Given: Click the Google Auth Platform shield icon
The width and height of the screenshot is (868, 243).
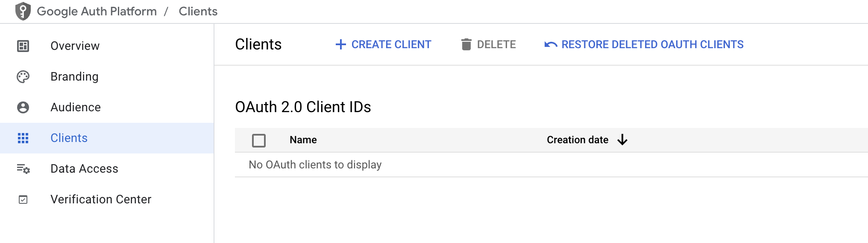Looking at the screenshot, I should click(x=23, y=11).
